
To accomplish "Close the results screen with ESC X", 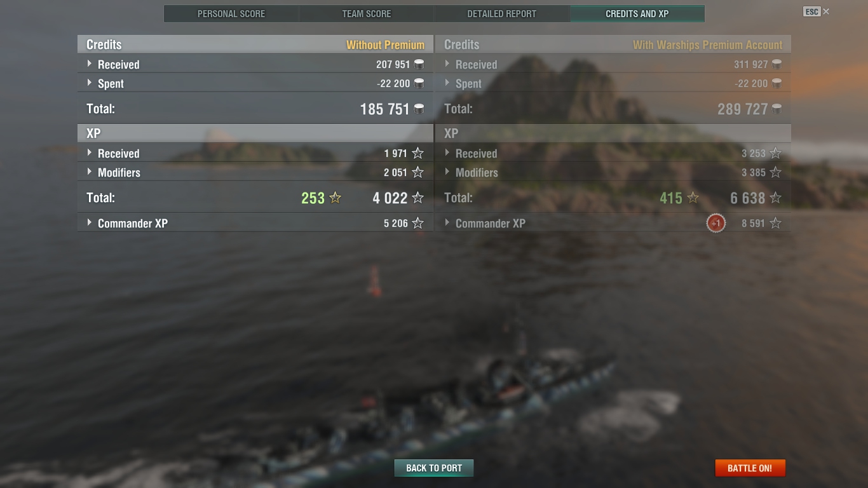I will pyautogui.click(x=817, y=11).
